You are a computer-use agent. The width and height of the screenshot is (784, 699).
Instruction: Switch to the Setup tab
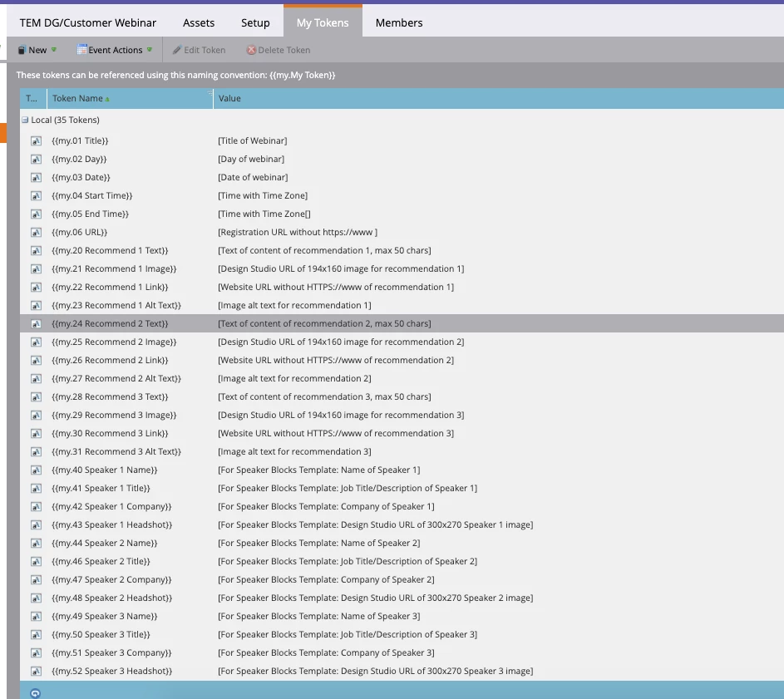(x=255, y=22)
